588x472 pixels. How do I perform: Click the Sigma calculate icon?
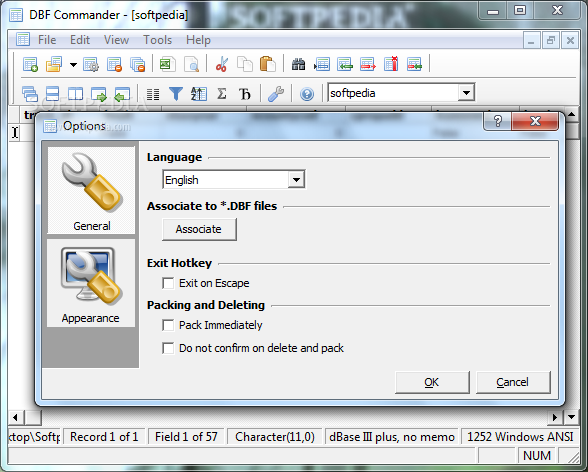coord(222,93)
